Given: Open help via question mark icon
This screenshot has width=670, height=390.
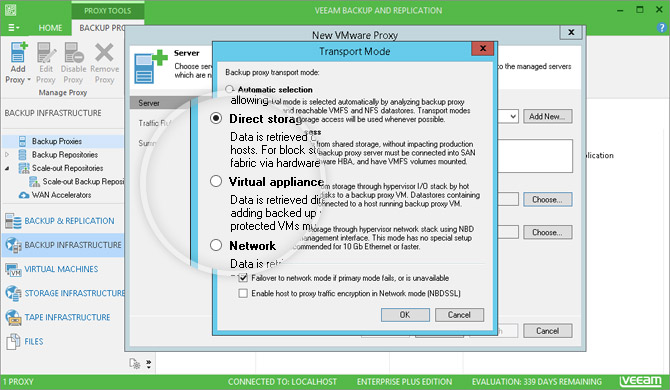Looking at the screenshot, I should tap(661, 28).
